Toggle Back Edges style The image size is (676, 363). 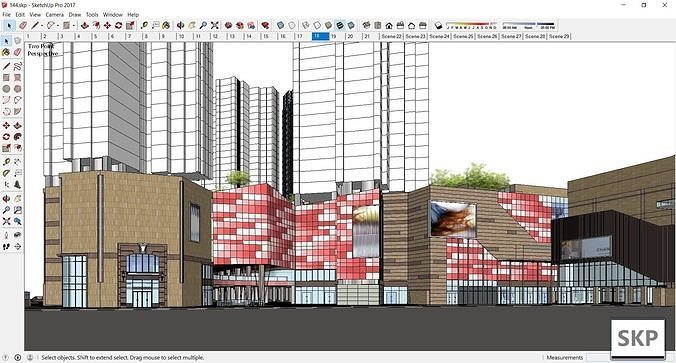tap(292, 25)
